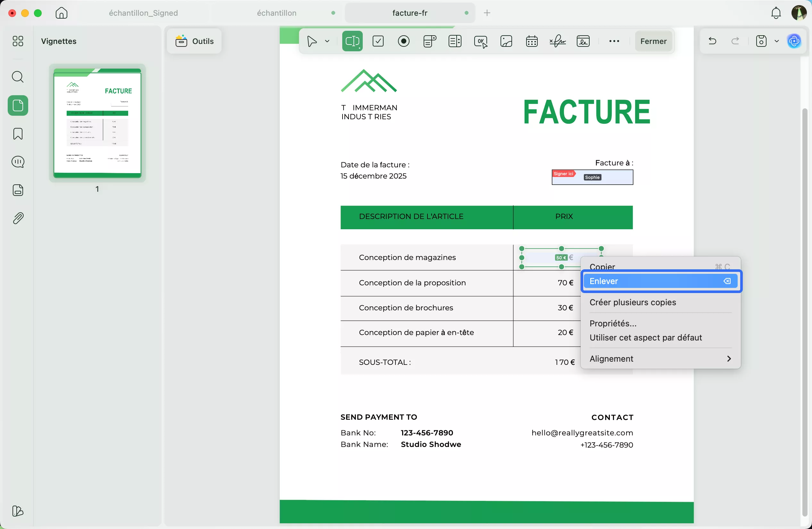Viewport: 812px width, 529px height.
Task: Select the text field form tool
Action: (x=352, y=41)
